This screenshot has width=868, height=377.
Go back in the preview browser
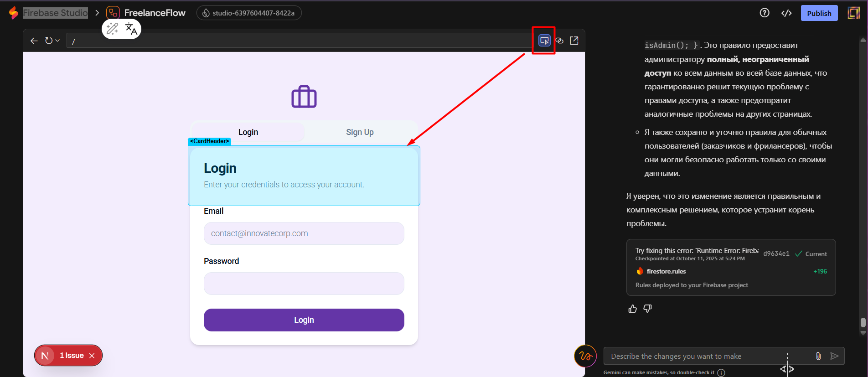[34, 41]
